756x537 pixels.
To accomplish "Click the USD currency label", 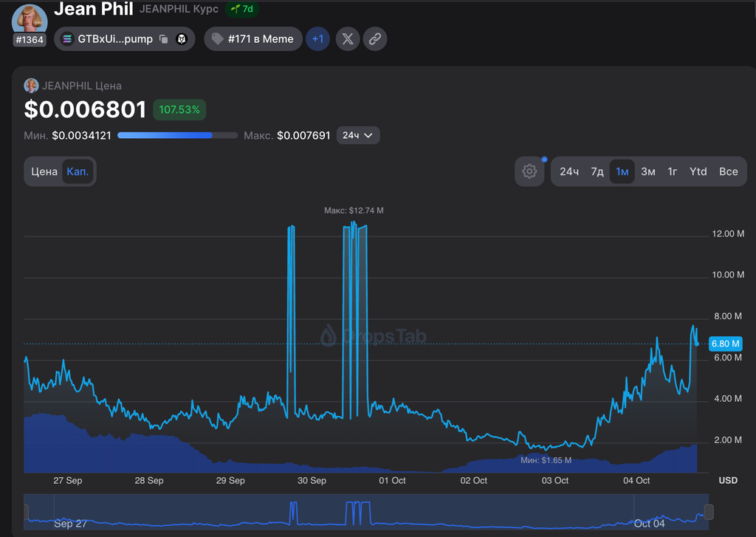I will (x=728, y=481).
